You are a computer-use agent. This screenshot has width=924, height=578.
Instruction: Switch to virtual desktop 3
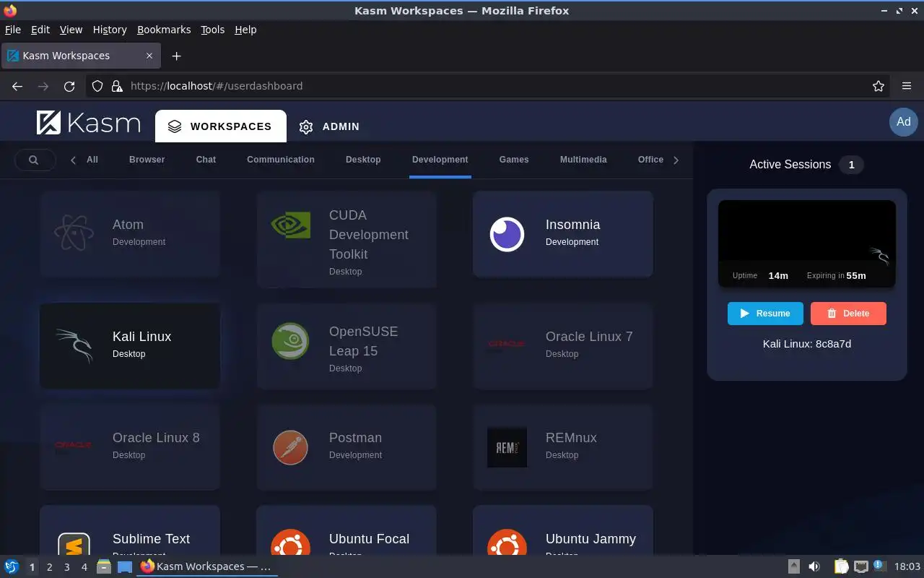click(66, 567)
